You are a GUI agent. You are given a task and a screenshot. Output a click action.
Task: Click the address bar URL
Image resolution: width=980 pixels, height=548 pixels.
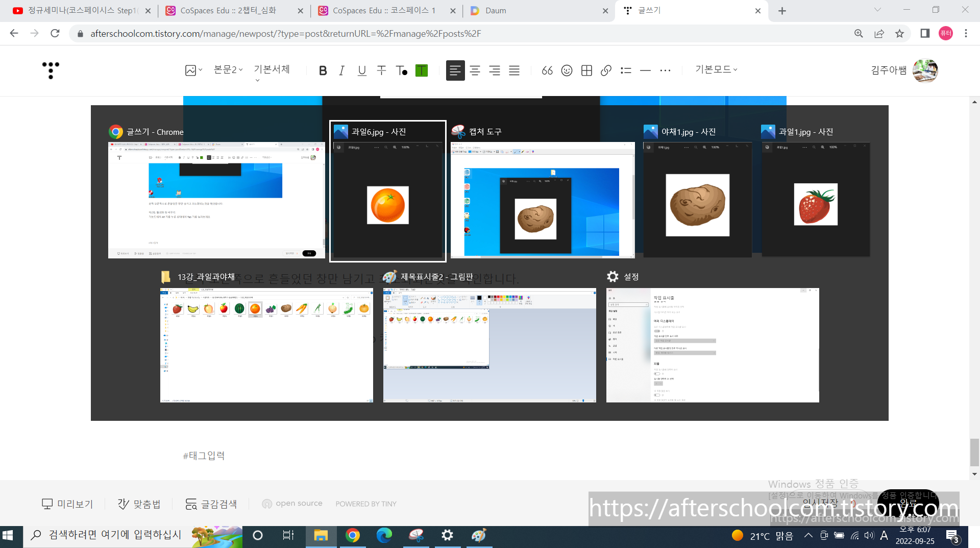286,34
